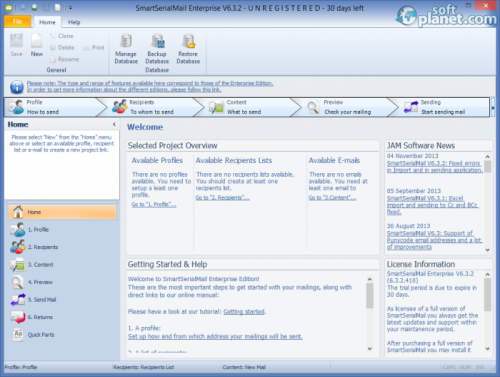500x377 pixels.
Task: Go to Sending step in workflow bar
Action: [443, 107]
